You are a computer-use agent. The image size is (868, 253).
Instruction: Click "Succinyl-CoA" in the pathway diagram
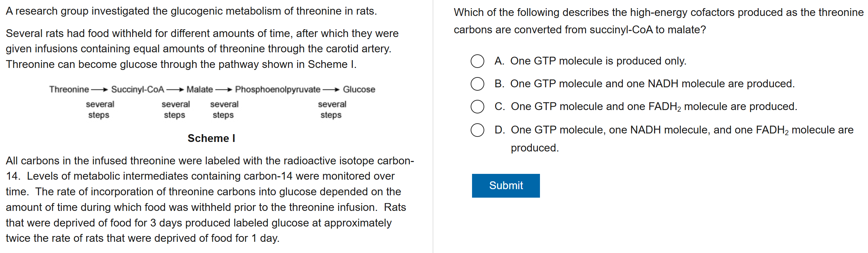tap(138, 89)
